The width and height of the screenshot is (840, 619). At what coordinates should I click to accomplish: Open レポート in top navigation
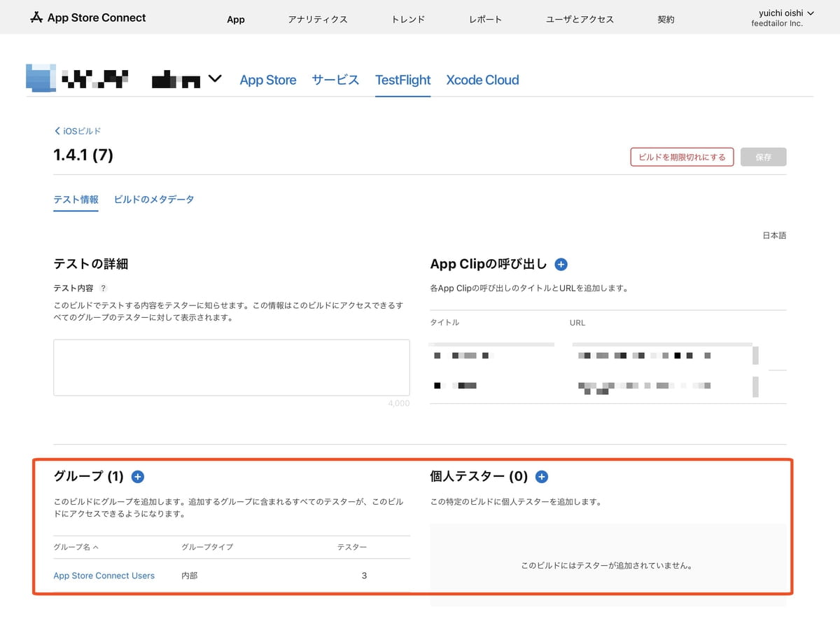[485, 20]
